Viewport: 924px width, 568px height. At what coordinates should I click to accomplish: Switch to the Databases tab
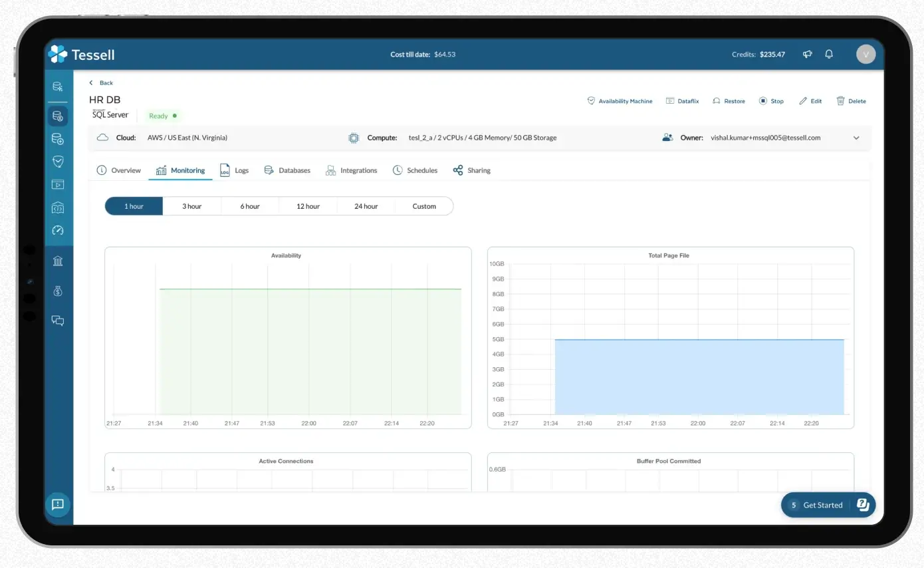click(287, 170)
